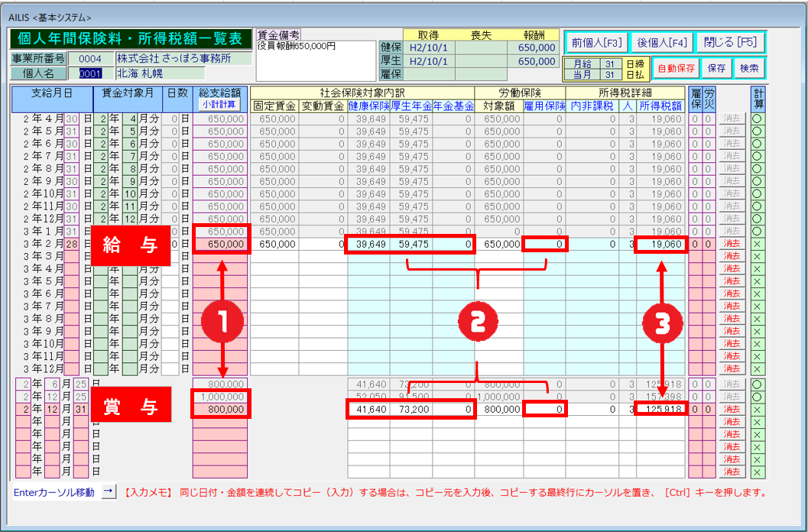The image size is (808, 532).
Task: Toggle the 計算 X mark for 3年2月 row
Action: click(758, 244)
